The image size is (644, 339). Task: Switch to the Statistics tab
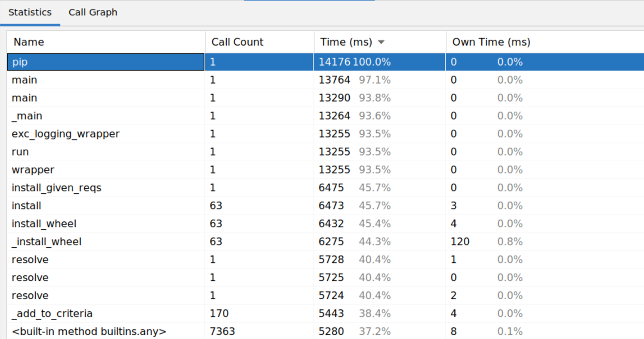coord(30,12)
